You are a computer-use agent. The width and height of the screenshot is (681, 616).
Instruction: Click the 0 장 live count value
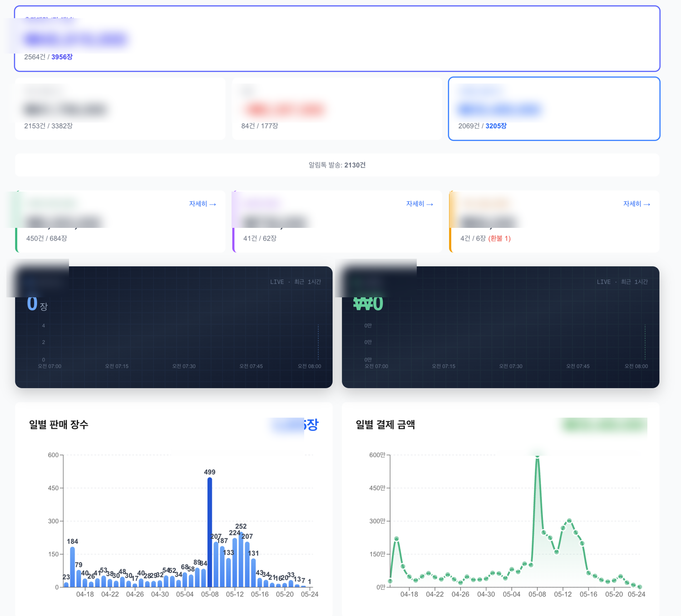37,304
